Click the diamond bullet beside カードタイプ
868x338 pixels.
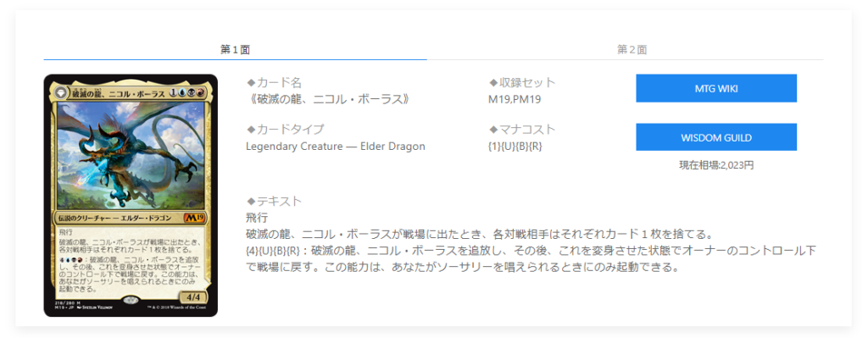pos(250,130)
